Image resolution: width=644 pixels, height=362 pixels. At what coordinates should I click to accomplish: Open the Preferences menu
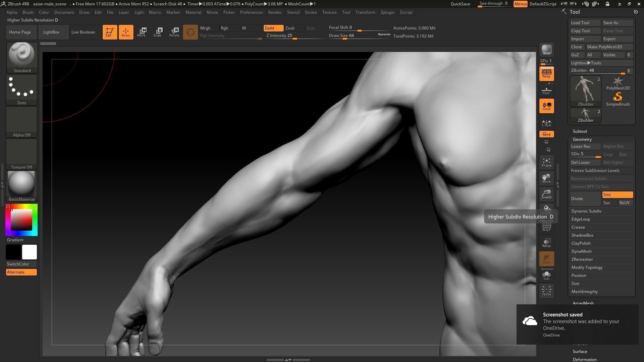click(x=251, y=12)
